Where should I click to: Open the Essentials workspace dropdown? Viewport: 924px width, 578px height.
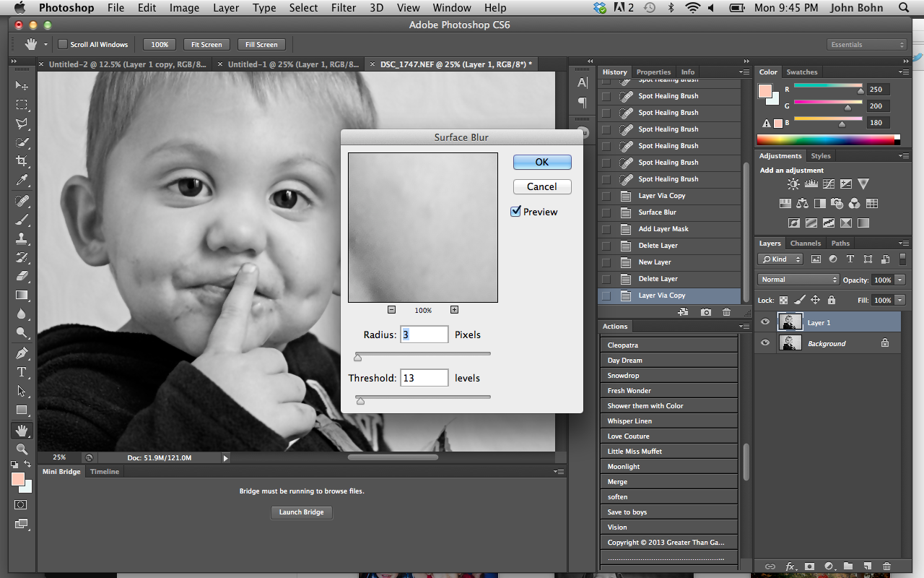pyautogui.click(x=867, y=45)
